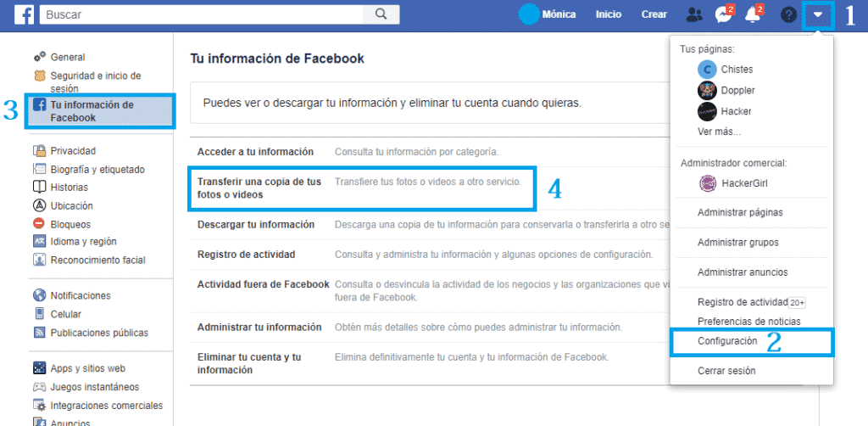Image resolution: width=868 pixels, height=426 pixels.
Task: Click the HackerGirl business avatar
Action: [x=708, y=183]
